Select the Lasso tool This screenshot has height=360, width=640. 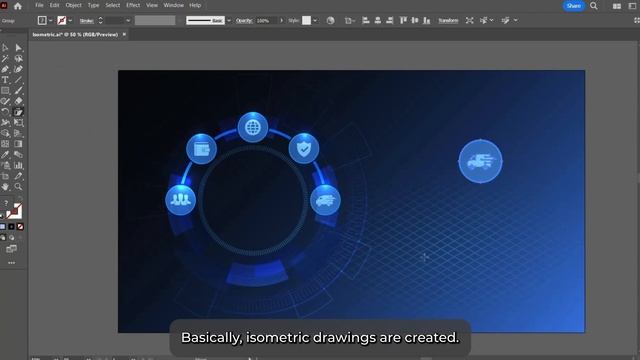click(18, 58)
